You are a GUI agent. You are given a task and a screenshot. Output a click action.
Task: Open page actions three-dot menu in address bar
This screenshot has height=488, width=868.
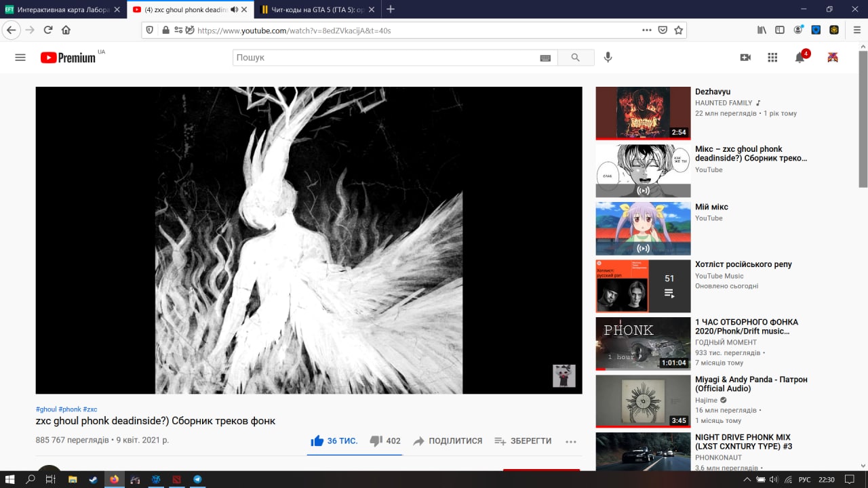647,30
